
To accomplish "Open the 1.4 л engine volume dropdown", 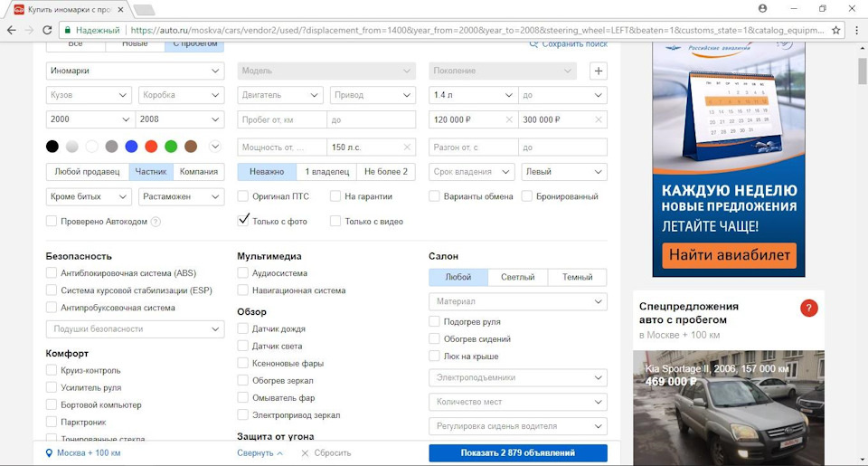I will click(473, 95).
